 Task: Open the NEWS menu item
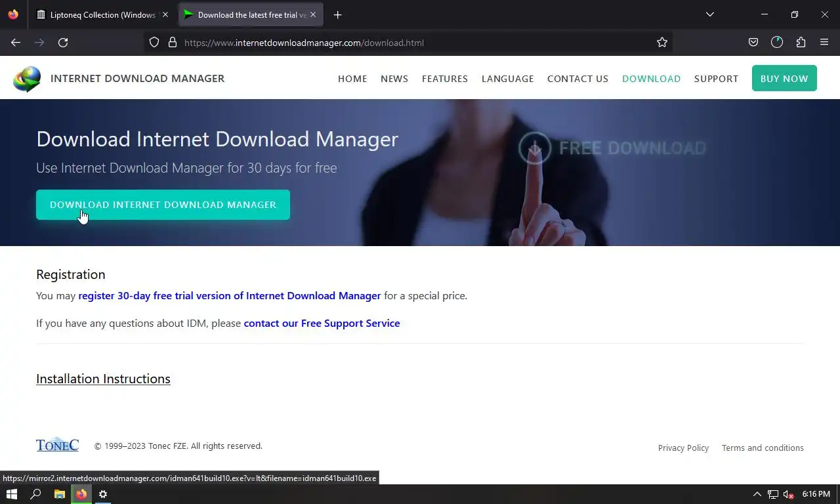point(394,79)
